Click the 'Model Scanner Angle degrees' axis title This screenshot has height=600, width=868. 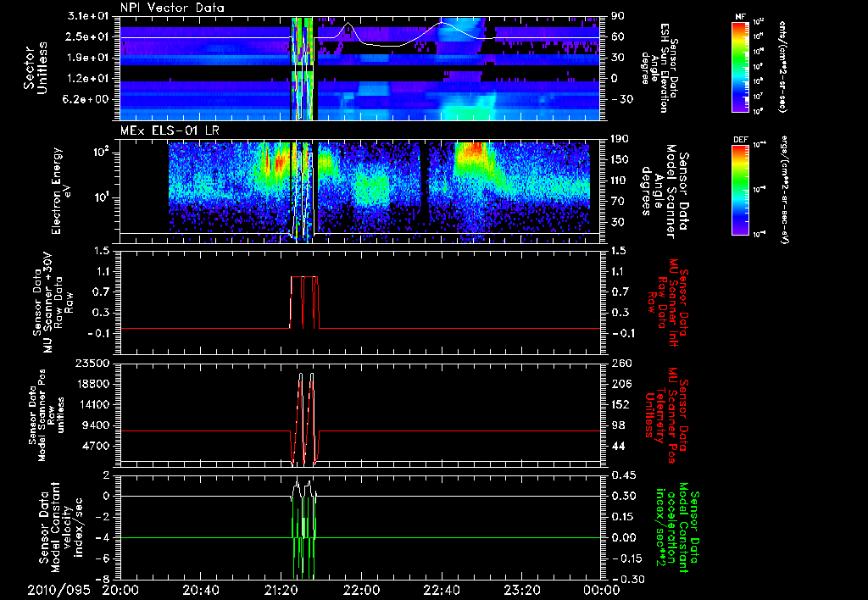tap(665, 191)
